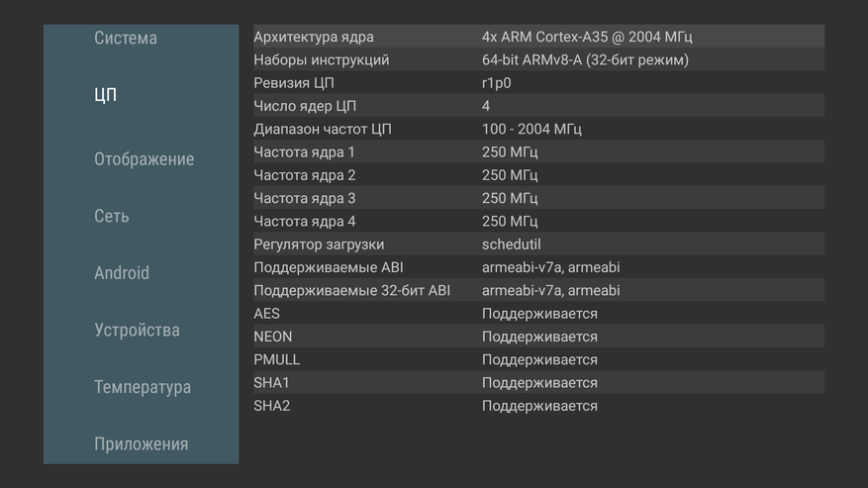Viewport: 868px width, 488px height.
Task: Select the Ревизия ЦП row
Action: pyautogui.click(x=538, y=83)
